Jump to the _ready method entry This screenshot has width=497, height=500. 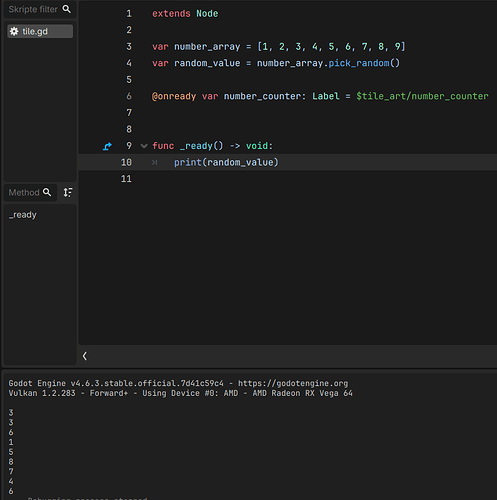click(x=23, y=215)
